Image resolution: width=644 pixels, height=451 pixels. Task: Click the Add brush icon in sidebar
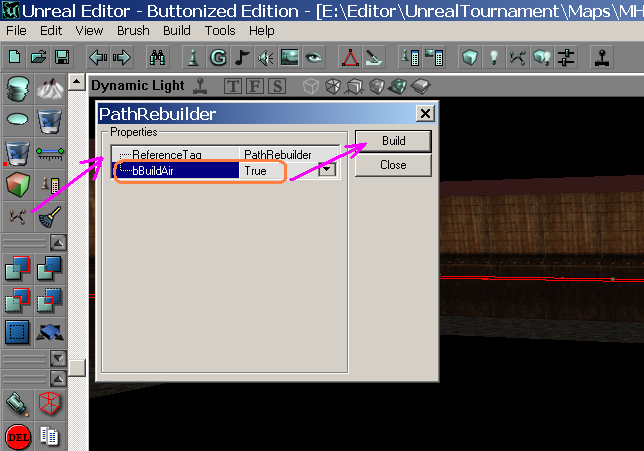(17, 268)
